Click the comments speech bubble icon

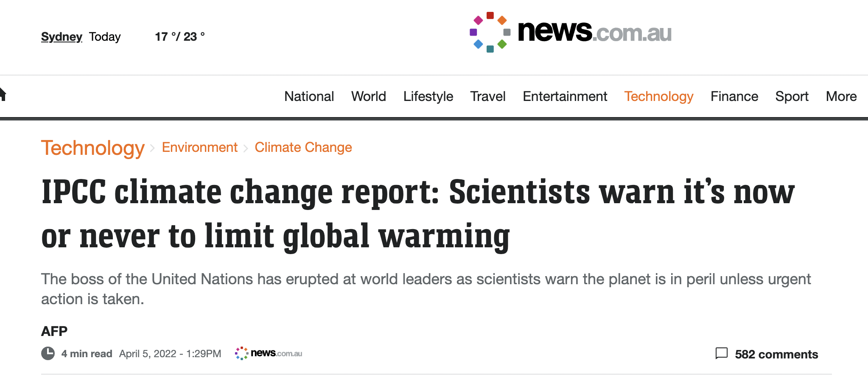point(721,353)
